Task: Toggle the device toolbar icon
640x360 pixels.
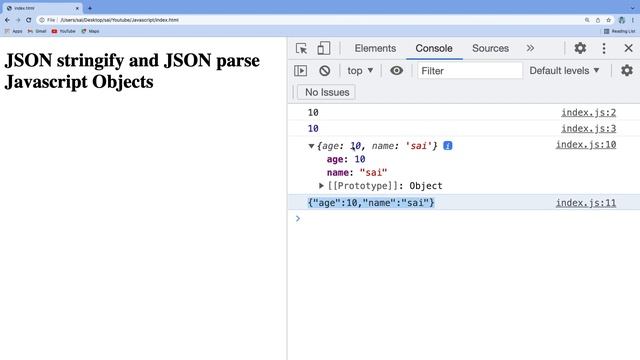Action: pos(324,48)
